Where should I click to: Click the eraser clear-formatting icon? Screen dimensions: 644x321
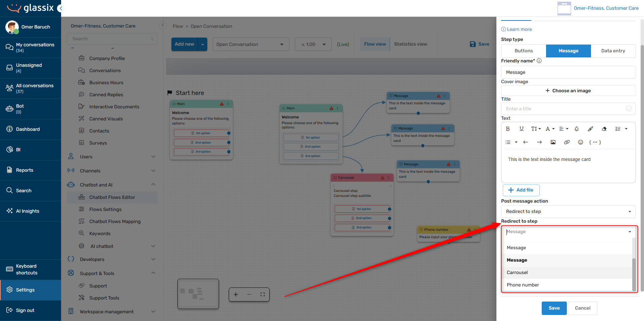coord(604,129)
